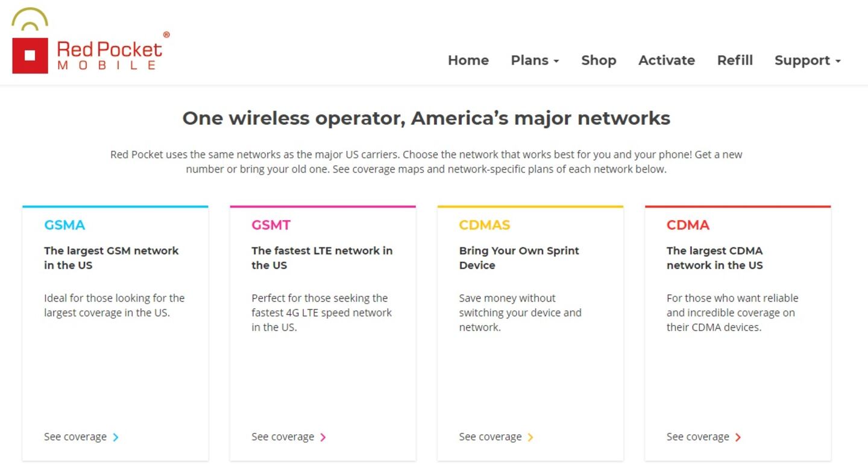Select Activate in the navigation bar
The width and height of the screenshot is (868, 468).
click(666, 60)
